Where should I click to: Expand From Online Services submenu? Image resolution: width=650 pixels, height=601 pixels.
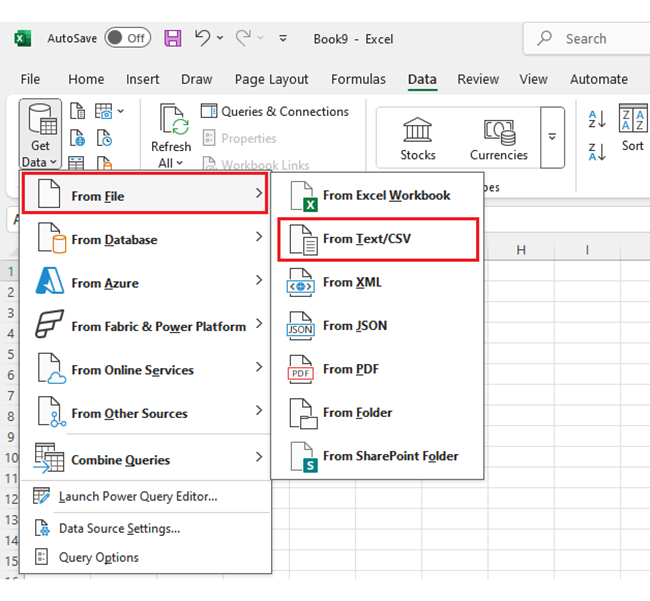click(145, 370)
